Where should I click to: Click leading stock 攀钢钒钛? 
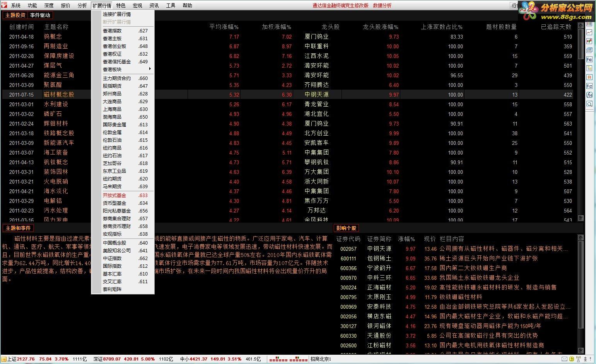317,162
